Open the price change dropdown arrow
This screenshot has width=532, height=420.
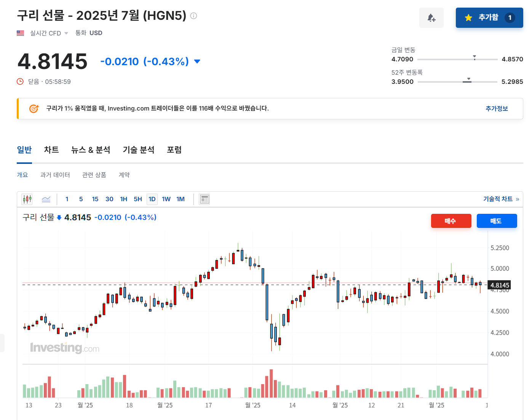[197, 61]
